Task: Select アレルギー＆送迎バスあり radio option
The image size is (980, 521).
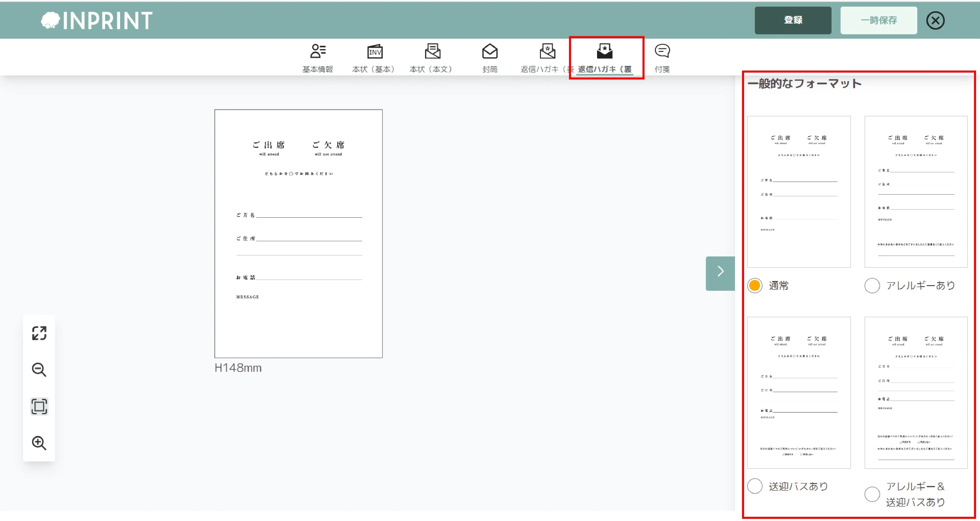Action: tap(872, 494)
